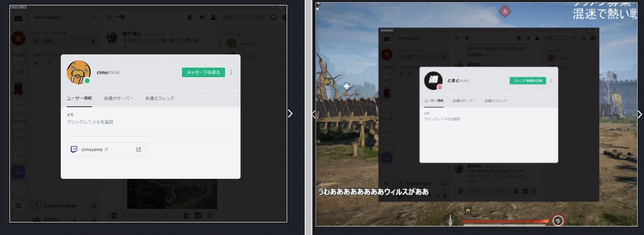This screenshot has width=644, height=235.
Task: Select ユーザー情報 tab on とまと's profile
Action: tap(434, 101)
